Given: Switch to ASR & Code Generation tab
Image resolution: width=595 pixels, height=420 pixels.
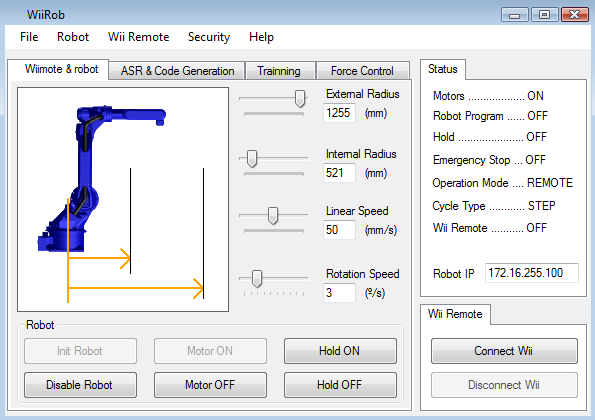Looking at the screenshot, I should tap(177, 71).
